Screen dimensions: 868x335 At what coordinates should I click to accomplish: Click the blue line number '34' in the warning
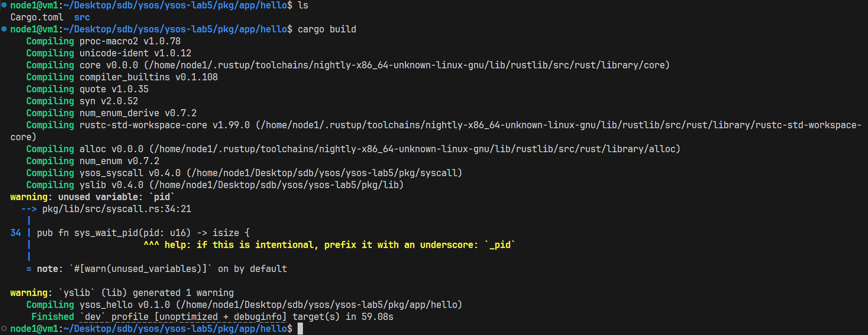16,233
